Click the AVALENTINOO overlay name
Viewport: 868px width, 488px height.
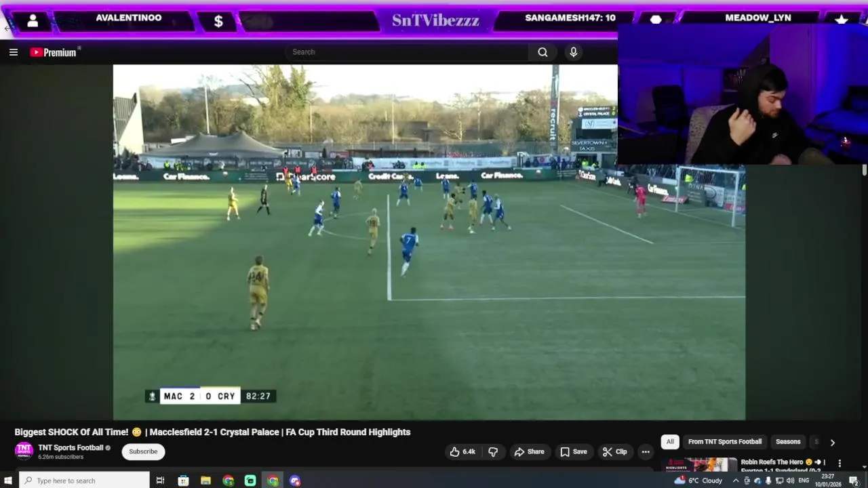pyautogui.click(x=129, y=18)
